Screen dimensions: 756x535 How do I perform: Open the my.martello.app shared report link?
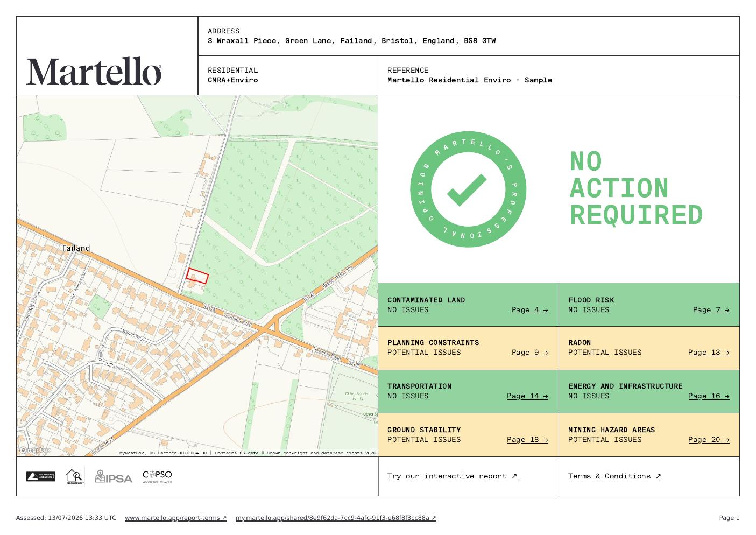(x=336, y=518)
